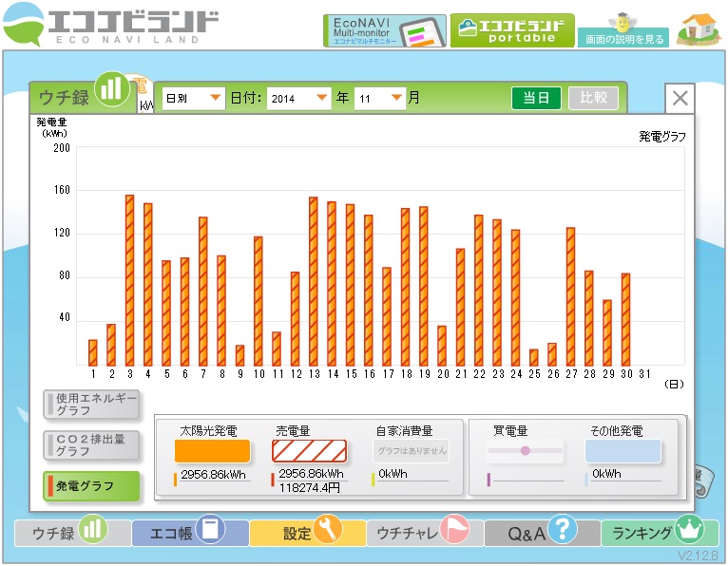Viewport: 728px width, 566px height.
Task: Switch to CO2排出量グラフ
Action: coord(92,445)
